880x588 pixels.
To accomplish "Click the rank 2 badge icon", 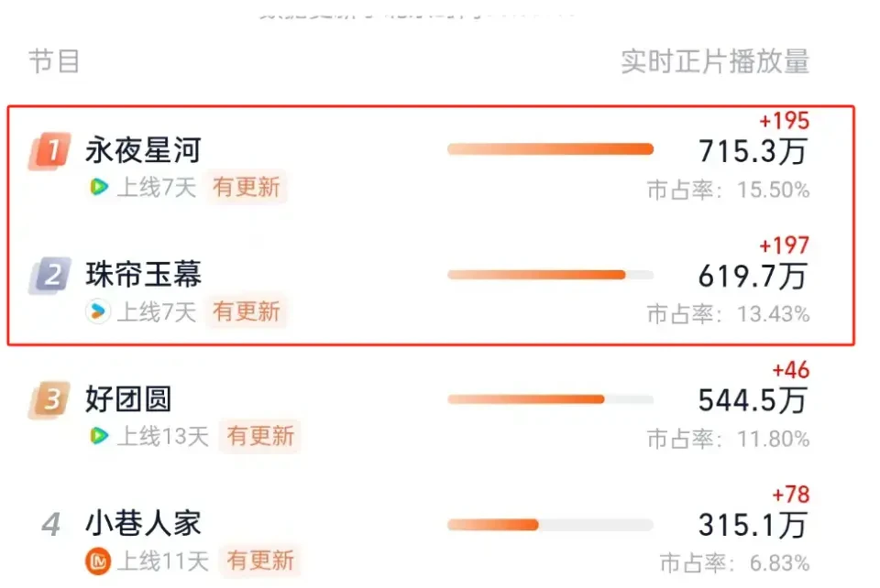I will coord(49,275).
